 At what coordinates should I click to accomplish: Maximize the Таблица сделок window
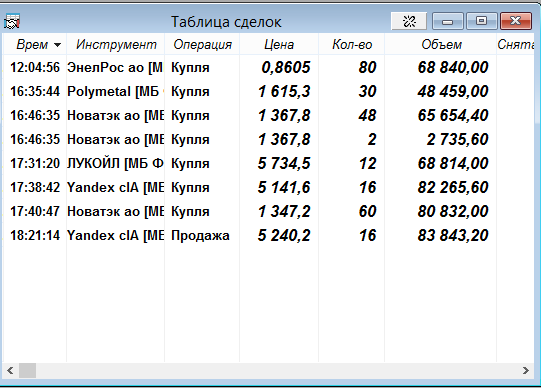(481, 21)
